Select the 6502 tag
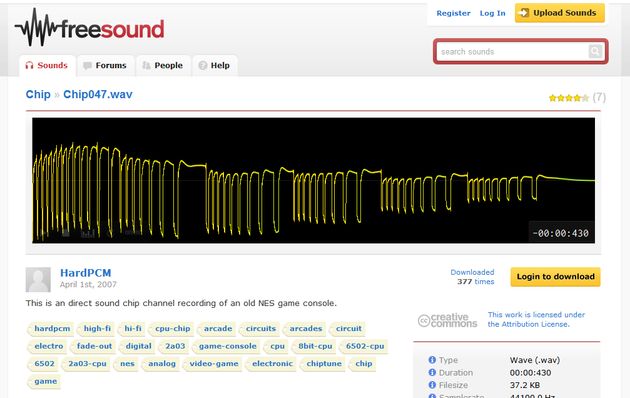This screenshot has width=630, height=398. [43, 364]
